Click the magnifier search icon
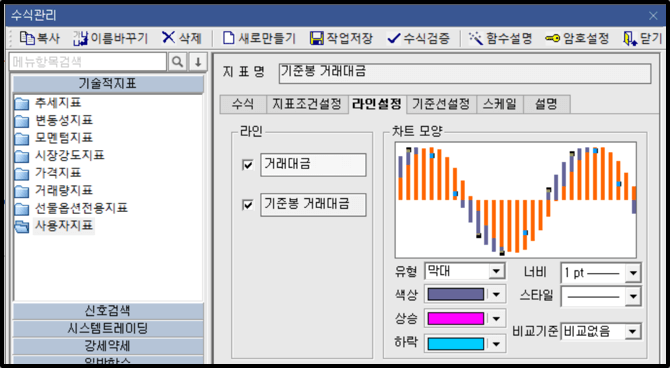Image resolution: width=670 pixels, height=368 pixels. 177,62
